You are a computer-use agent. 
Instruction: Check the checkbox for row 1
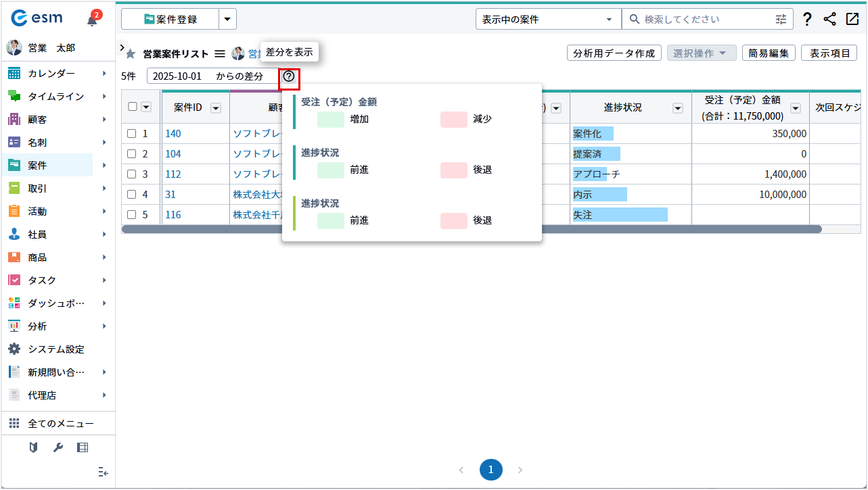(x=132, y=134)
